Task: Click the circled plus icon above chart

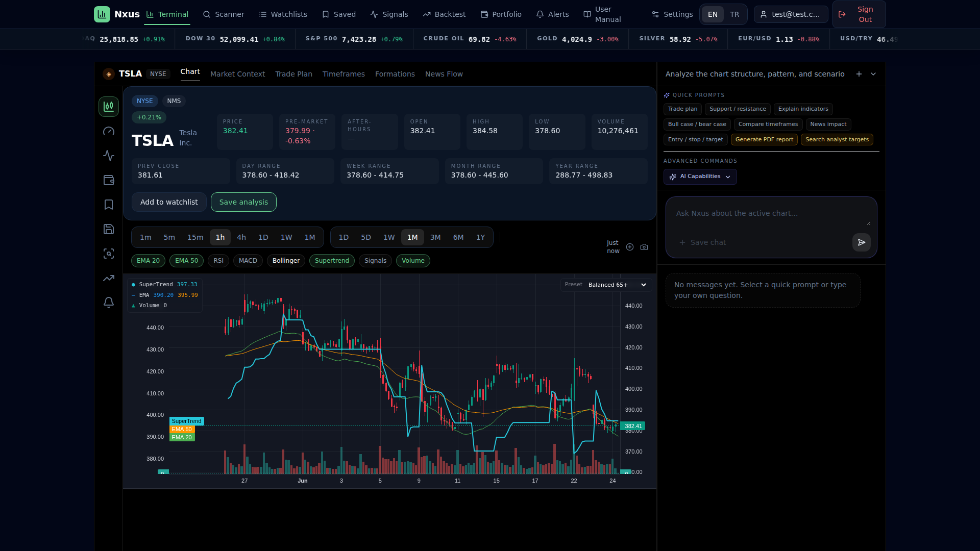Action: pyautogui.click(x=630, y=247)
